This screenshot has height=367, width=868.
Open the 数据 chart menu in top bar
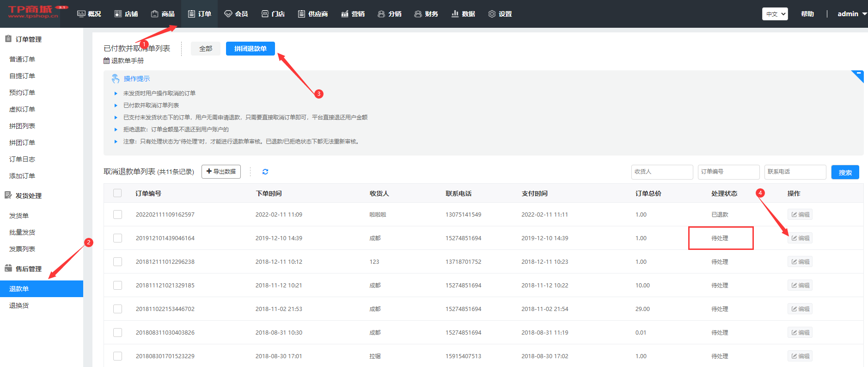(463, 14)
